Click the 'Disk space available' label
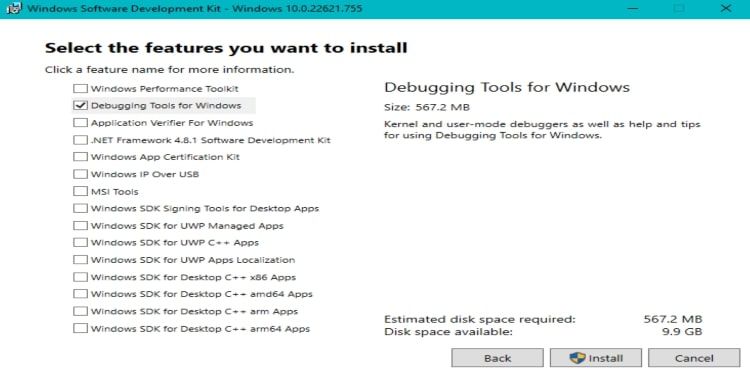750x375 pixels. 448,331
